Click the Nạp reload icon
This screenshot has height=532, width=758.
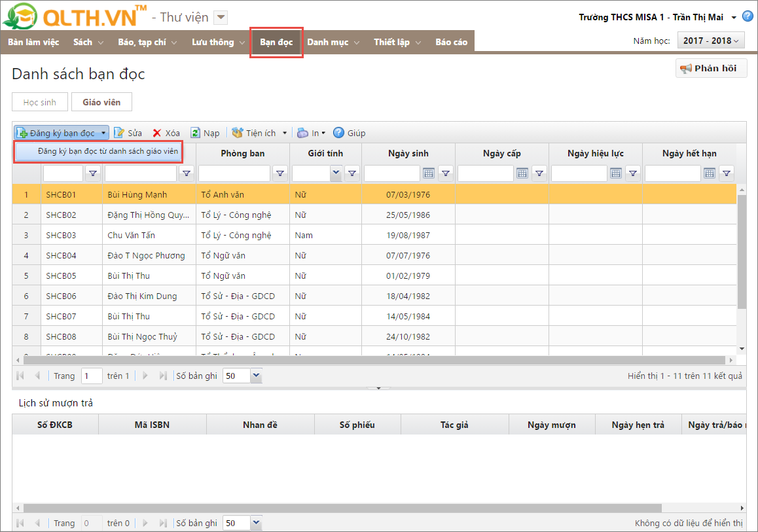[x=196, y=133]
